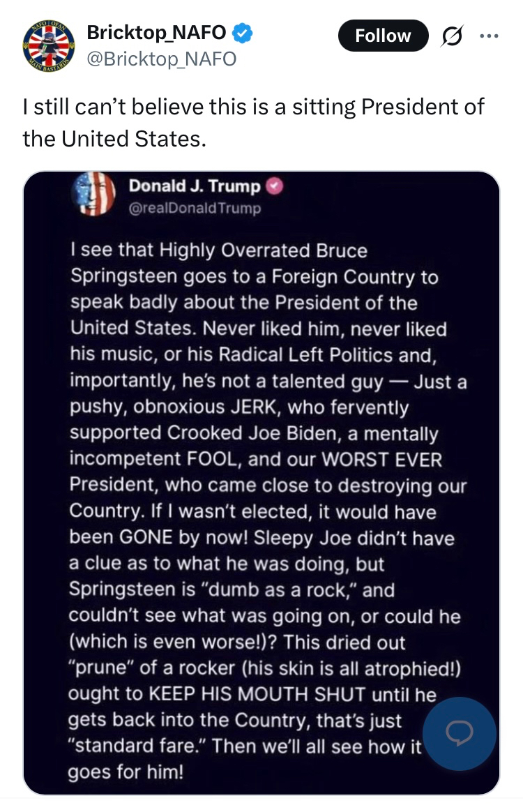Click the Donald J. Trump name in the screenshot
523x812 pixels.
[194, 187]
